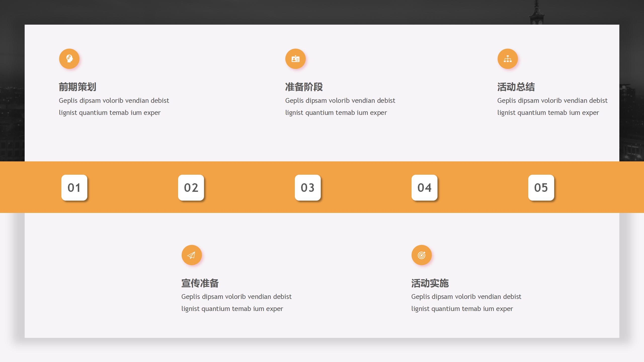Click the orange target badge for step four

(421, 255)
